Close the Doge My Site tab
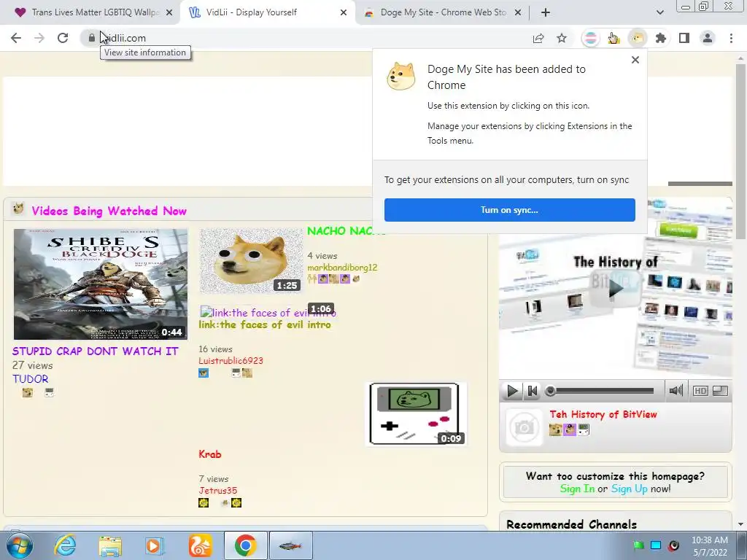This screenshot has height=560, width=747. coord(518,13)
